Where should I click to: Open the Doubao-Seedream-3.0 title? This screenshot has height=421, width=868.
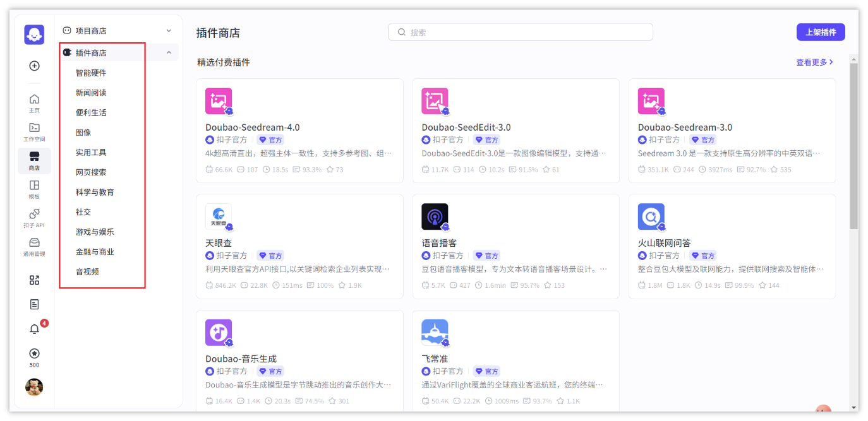tap(685, 127)
